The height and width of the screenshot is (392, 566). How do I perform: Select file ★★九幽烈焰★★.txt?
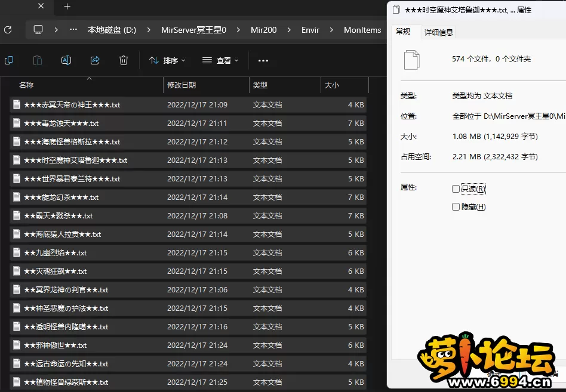(188, 253)
